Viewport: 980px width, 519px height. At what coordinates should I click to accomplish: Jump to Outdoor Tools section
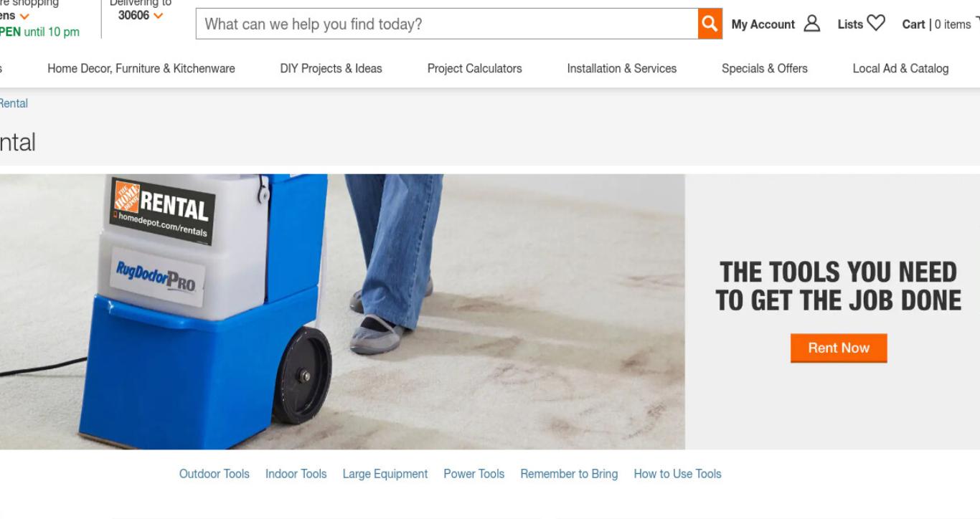coord(215,474)
